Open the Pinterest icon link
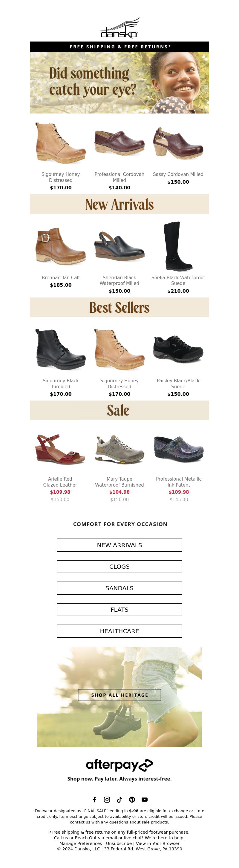The height and width of the screenshot is (868, 239). coord(132,799)
